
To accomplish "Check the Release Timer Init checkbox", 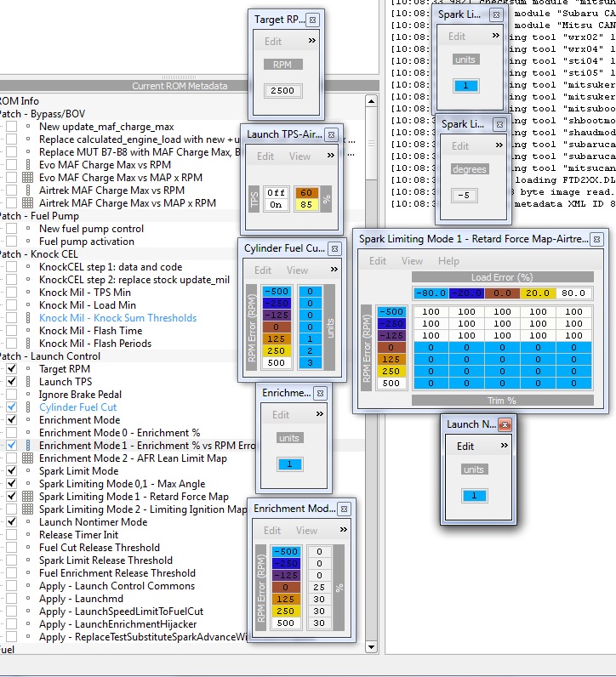I will pos(12,534).
